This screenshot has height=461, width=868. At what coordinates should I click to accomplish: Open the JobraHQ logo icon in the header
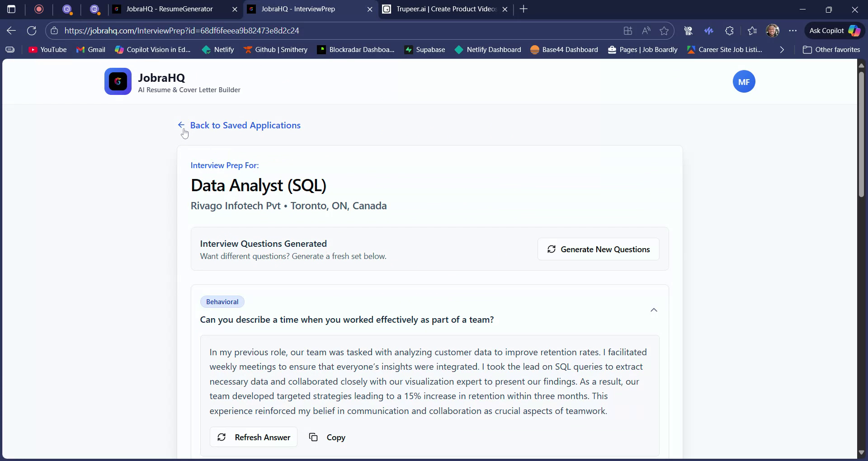click(x=118, y=81)
